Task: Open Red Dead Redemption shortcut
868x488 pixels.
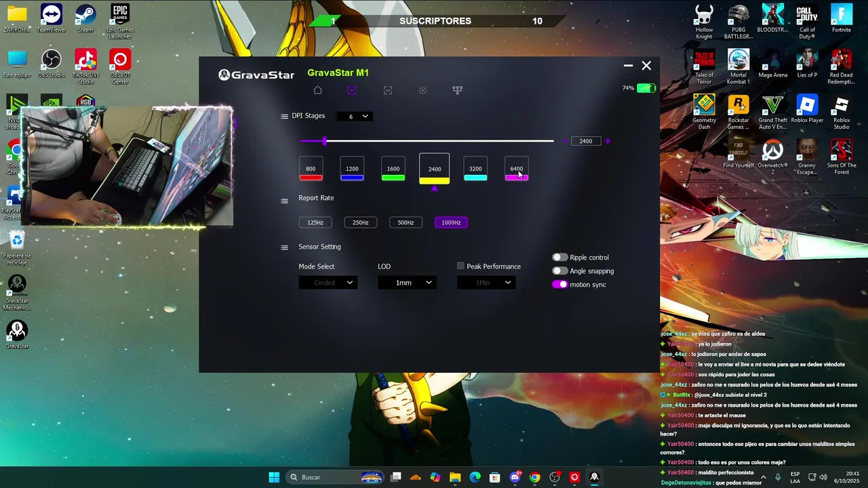Action: [841, 66]
